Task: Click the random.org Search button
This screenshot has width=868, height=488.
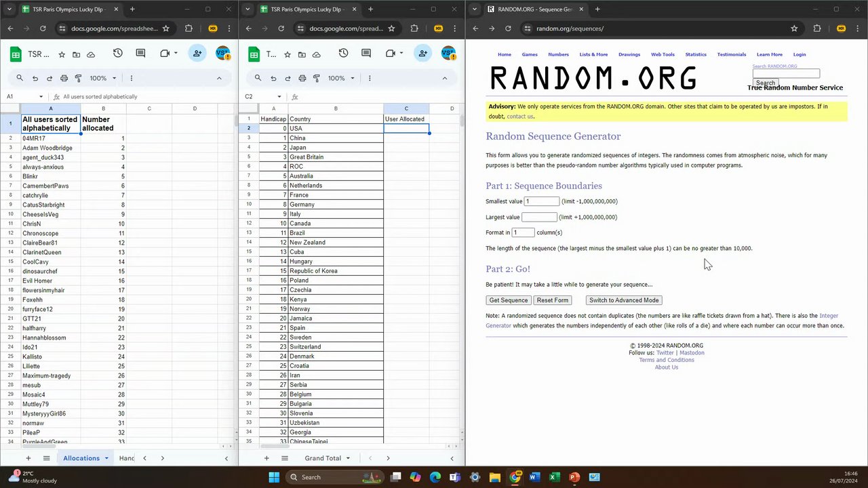Action: pos(766,83)
